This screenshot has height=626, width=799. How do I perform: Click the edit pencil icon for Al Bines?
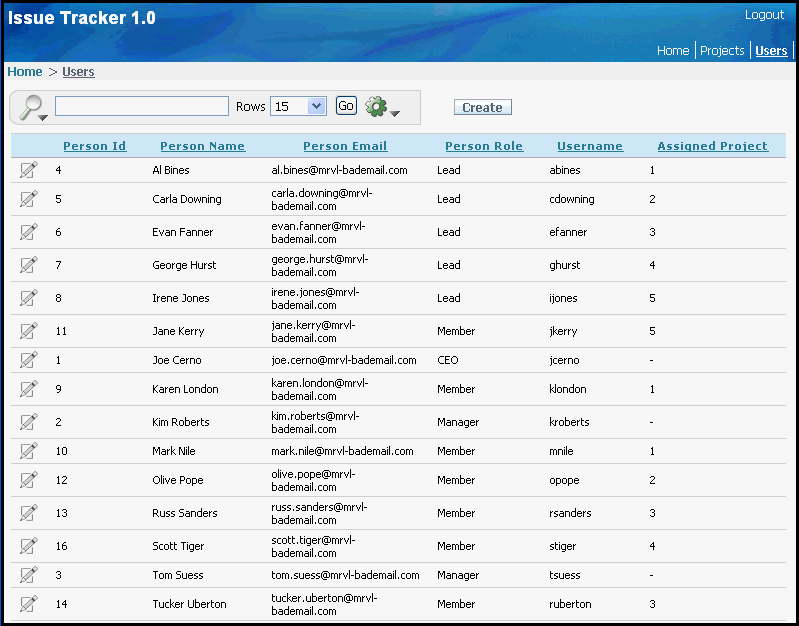pos(28,170)
